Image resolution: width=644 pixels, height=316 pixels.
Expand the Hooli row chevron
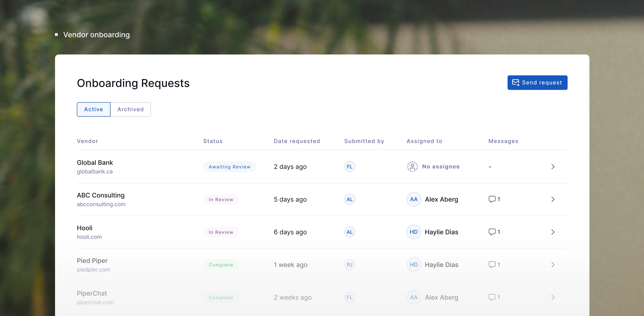pyautogui.click(x=553, y=232)
